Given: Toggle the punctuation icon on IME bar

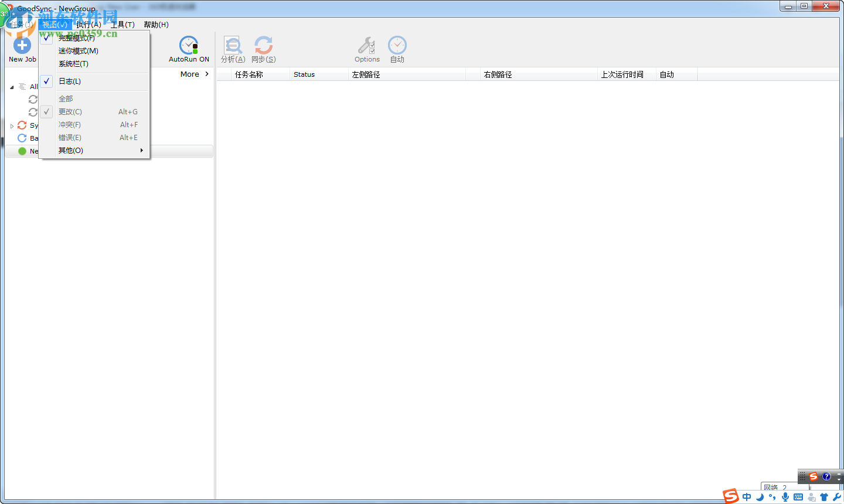Looking at the screenshot, I should [x=772, y=497].
